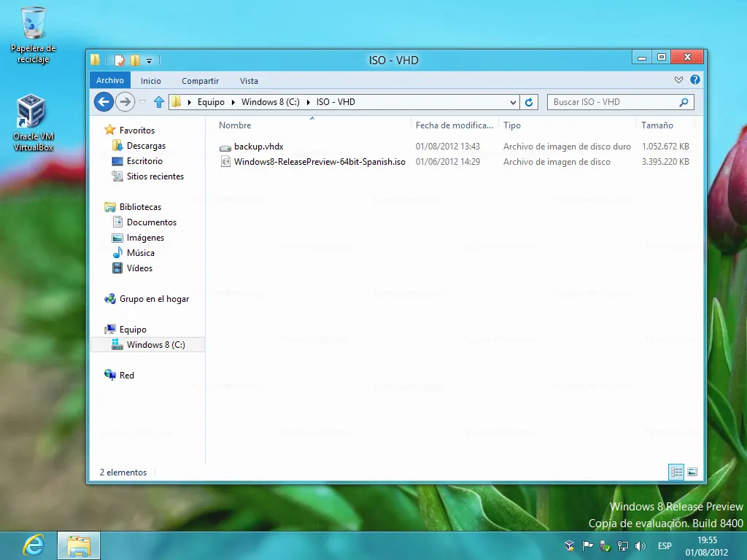
Task: Open the address bar history dropdown
Action: (x=513, y=102)
